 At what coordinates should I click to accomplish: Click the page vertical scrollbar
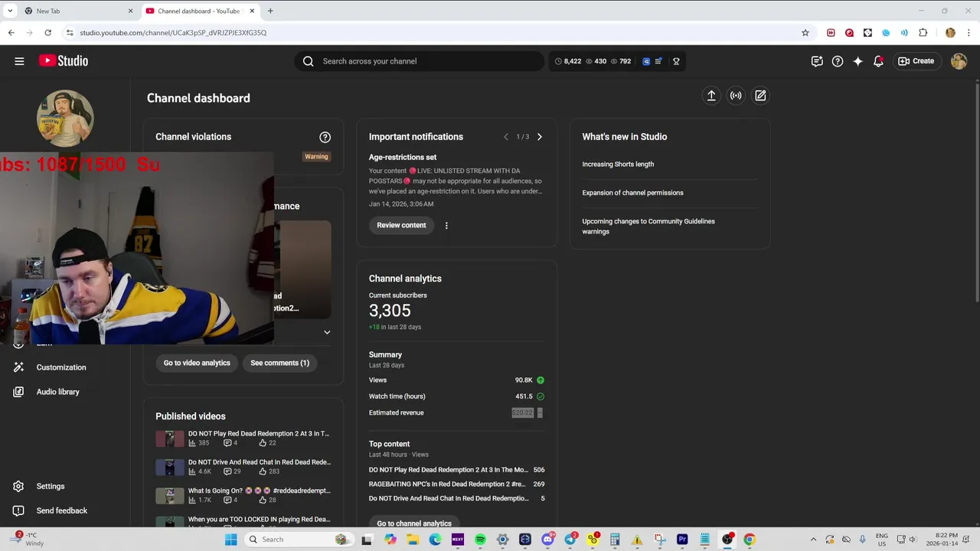click(x=977, y=191)
